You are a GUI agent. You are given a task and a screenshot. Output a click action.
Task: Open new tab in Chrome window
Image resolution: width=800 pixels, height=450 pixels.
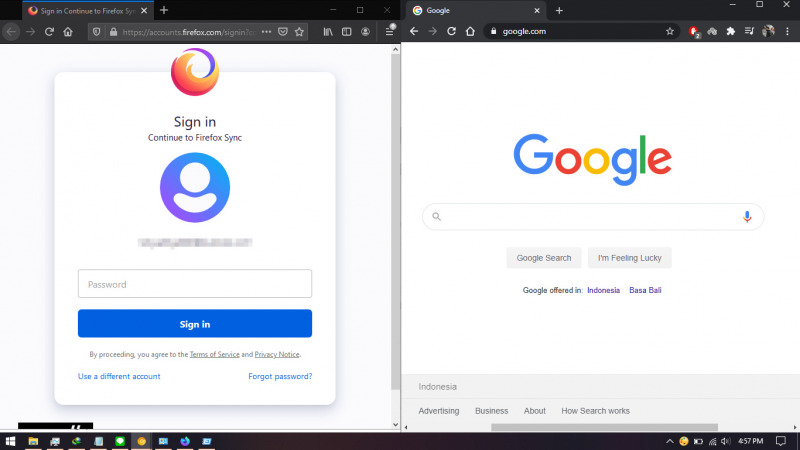pos(559,10)
